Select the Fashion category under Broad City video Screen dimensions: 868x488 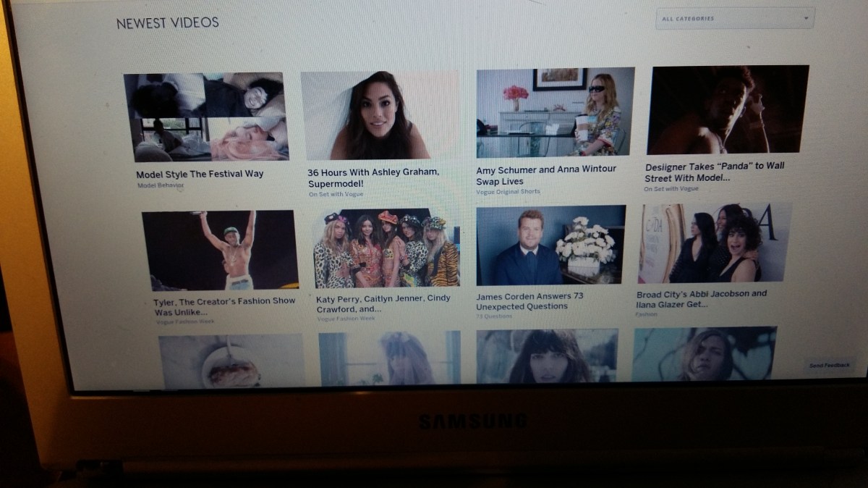pyautogui.click(x=647, y=315)
